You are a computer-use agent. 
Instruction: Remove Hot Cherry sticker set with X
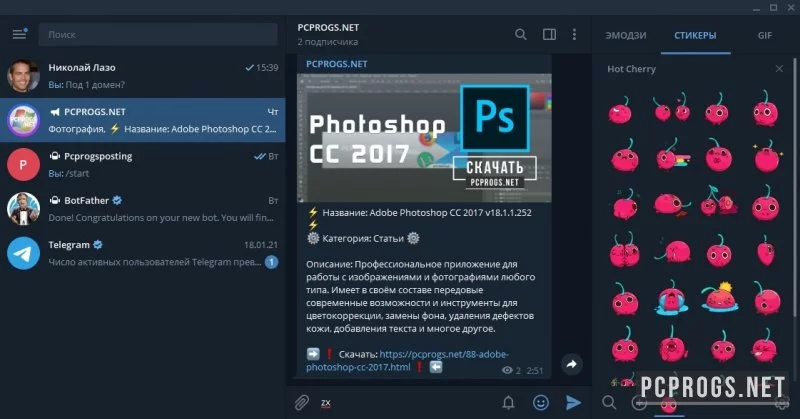pos(779,68)
